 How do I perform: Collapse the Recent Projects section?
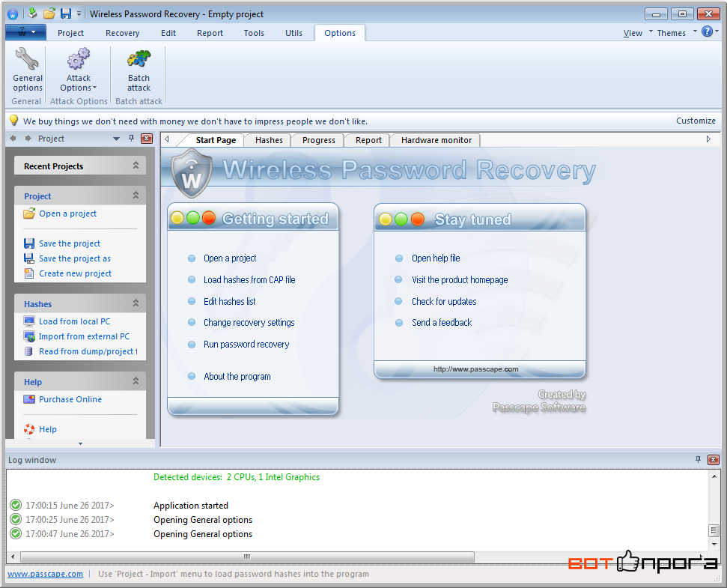pos(136,165)
